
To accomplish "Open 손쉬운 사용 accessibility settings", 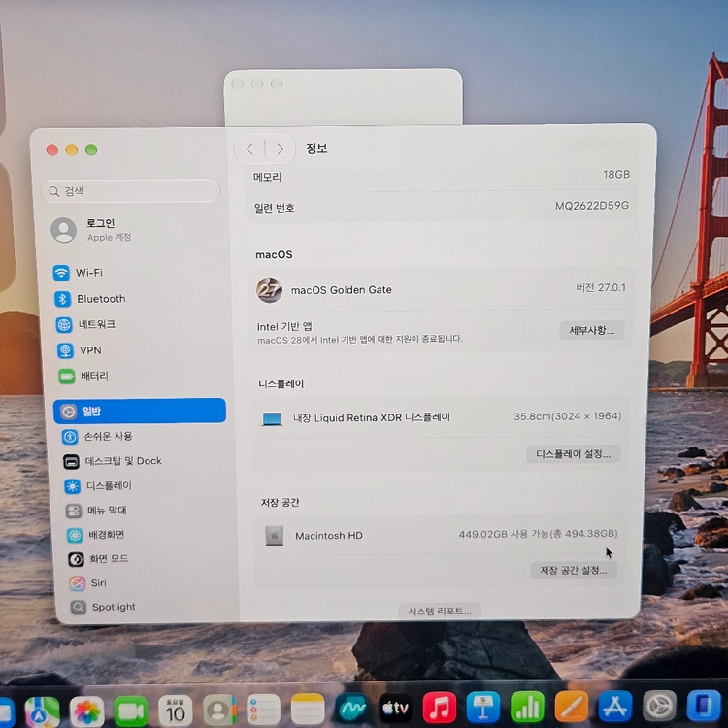I will pos(97,437).
